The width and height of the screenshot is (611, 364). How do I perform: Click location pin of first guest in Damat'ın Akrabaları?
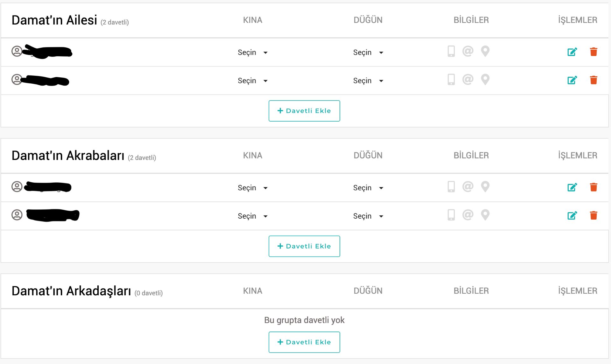[485, 187]
